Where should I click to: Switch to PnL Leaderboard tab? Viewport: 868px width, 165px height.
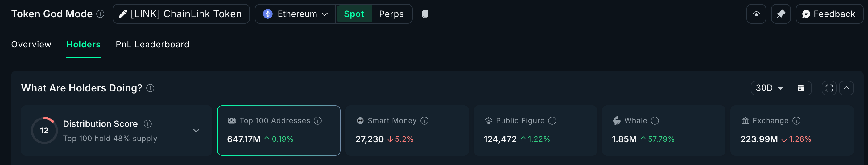click(152, 44)
